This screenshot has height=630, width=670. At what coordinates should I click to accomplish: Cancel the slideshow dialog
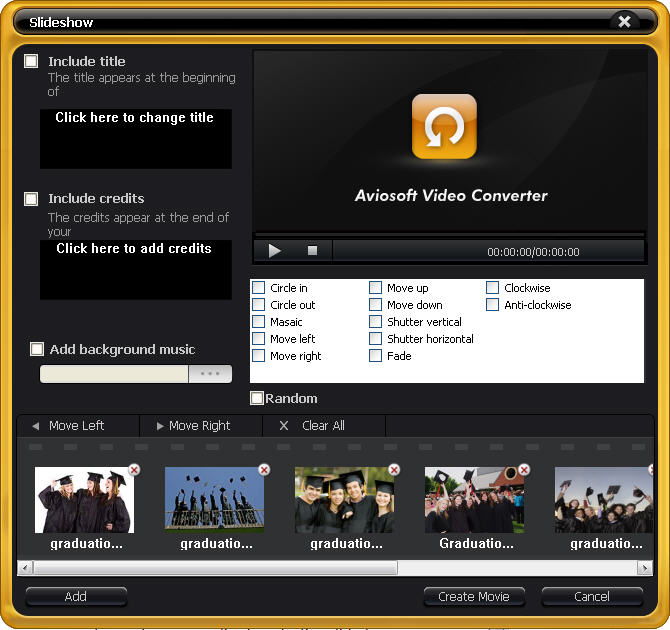(592, 596)
